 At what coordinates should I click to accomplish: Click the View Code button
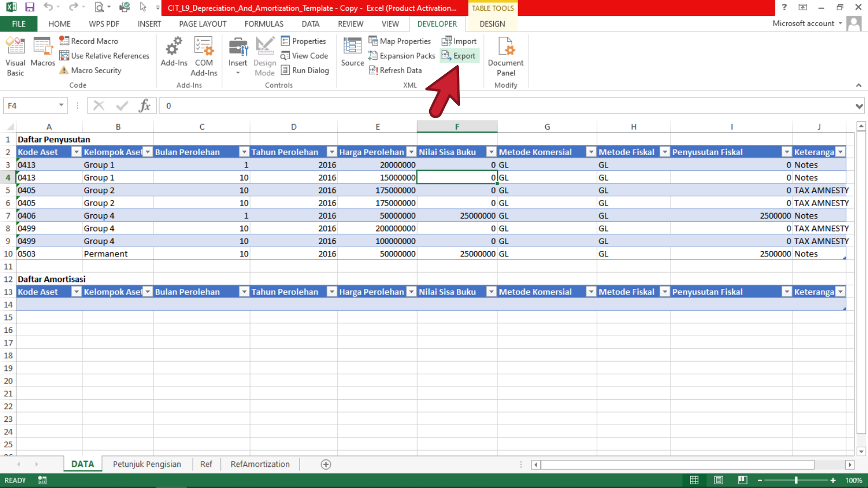point(304,56)
